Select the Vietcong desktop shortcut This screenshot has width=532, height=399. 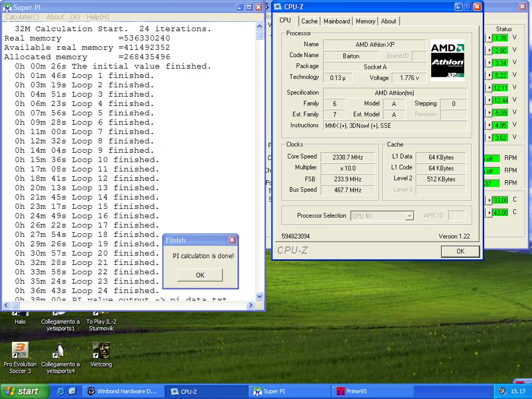pyautogui.click(x=101, y=355)
